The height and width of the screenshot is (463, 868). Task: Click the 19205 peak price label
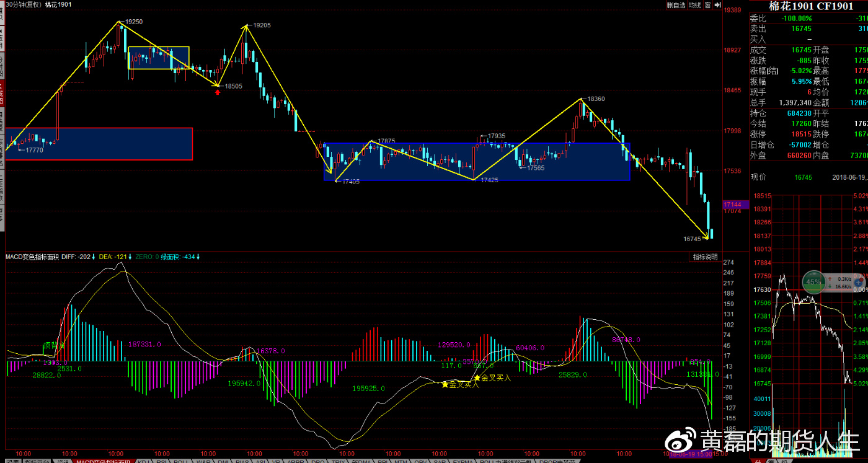[261, 25]
